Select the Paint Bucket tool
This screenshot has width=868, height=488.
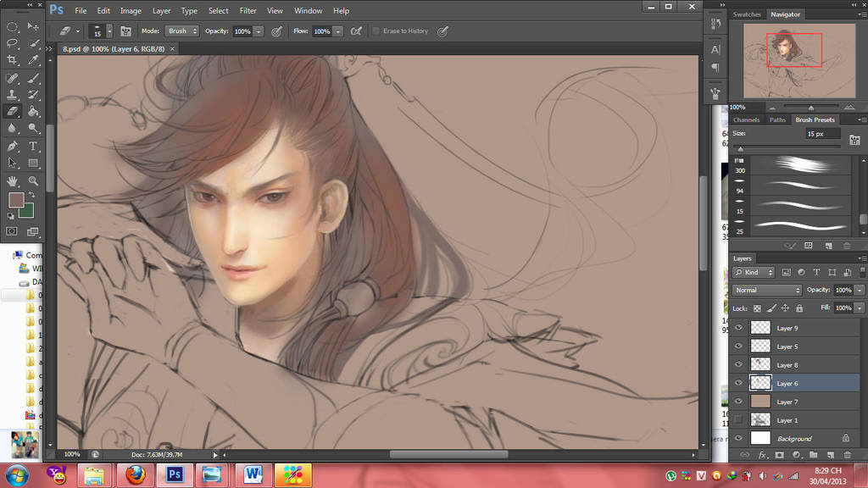pyautogui.click(x=34, y=111)
